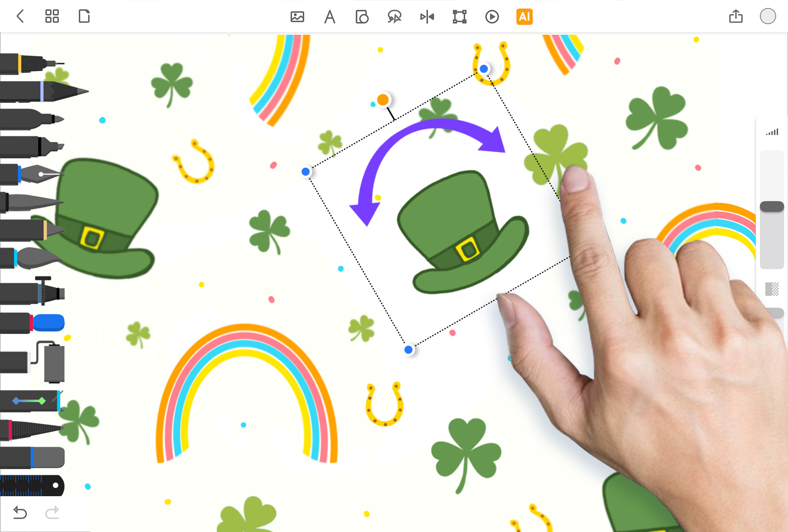
Task: Choose the round-tip marker
Action: click(32, 119)
